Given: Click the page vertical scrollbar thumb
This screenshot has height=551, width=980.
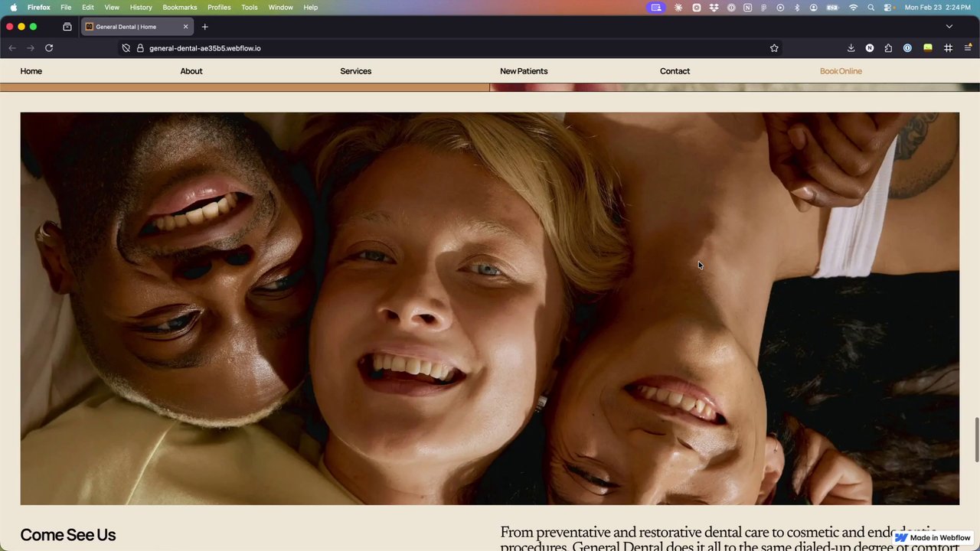Looking at the screenshot, I should coord(977,440).
